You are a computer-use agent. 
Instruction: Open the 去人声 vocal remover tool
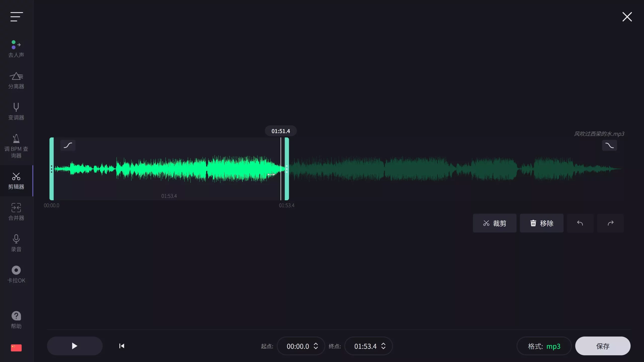[16, 49]
